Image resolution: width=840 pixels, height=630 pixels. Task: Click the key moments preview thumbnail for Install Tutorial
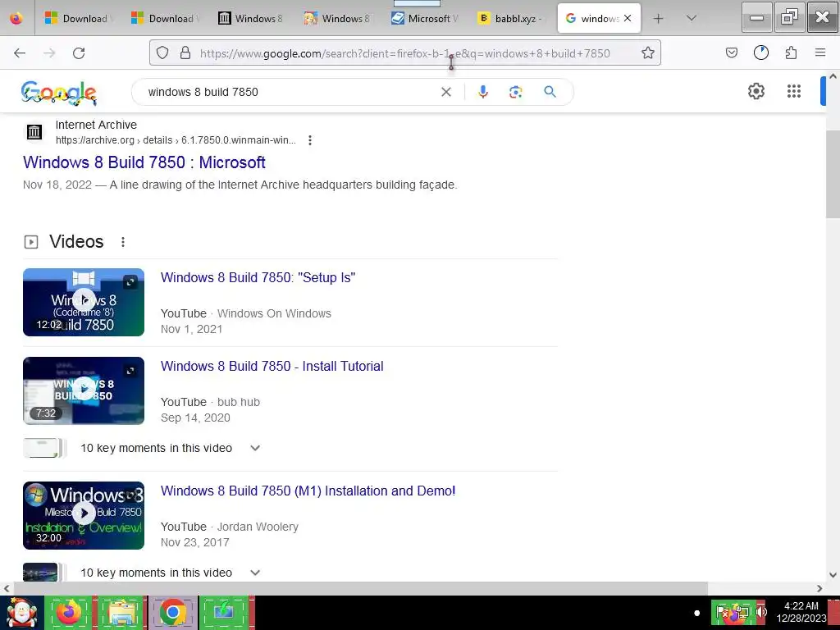(x=44, y=448)
